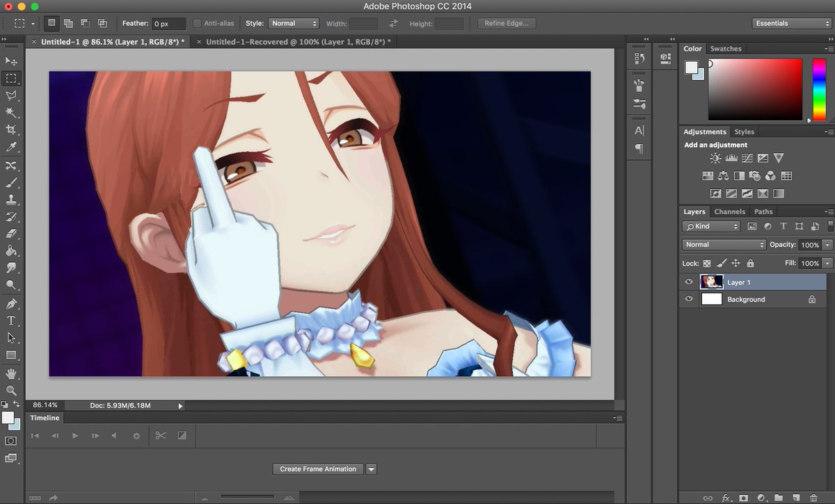Image resolution: width=835 pixels, height=504 pixels.
Task: Select the Horizontal Type tool
Action: [11, 320]
